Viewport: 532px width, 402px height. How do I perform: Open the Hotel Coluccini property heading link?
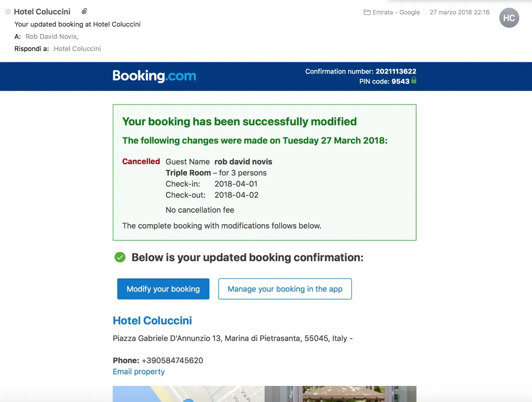(x=152, y=321)
